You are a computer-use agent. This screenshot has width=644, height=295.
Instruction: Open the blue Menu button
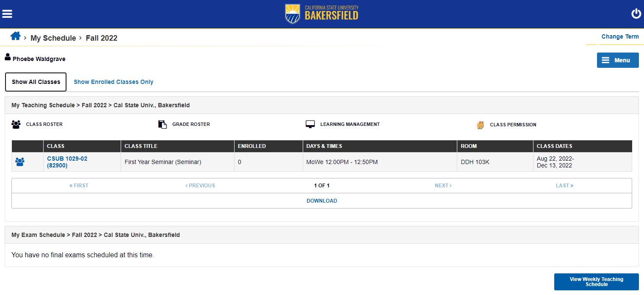pos(617,60)
